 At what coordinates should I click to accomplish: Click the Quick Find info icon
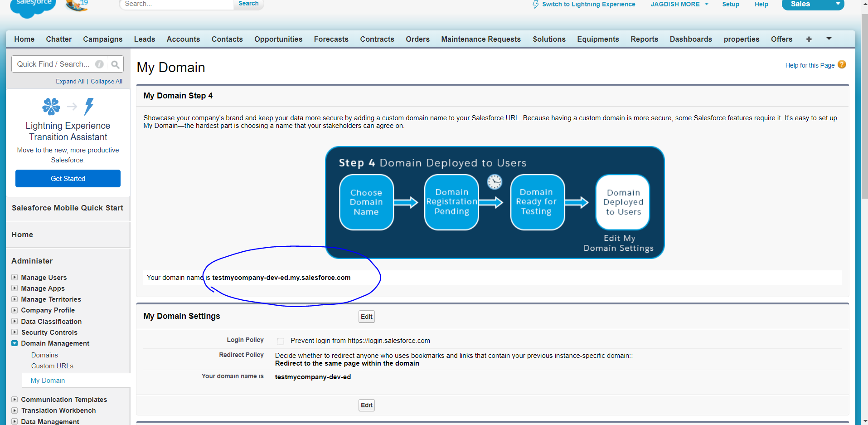click(99, 64)
